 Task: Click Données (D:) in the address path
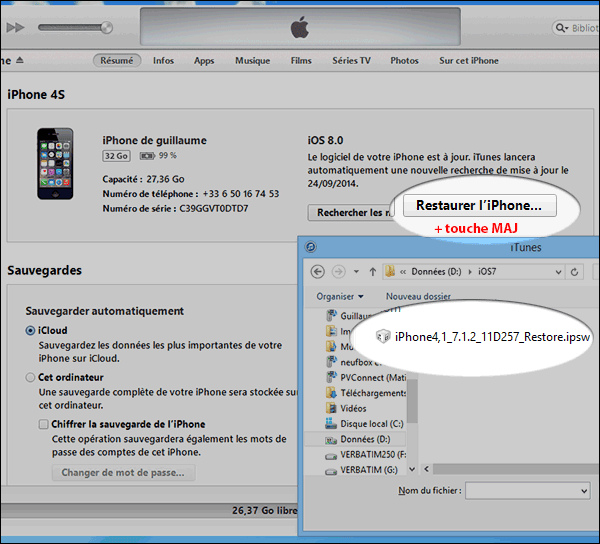pyautogui.click(x=436, y=272)
